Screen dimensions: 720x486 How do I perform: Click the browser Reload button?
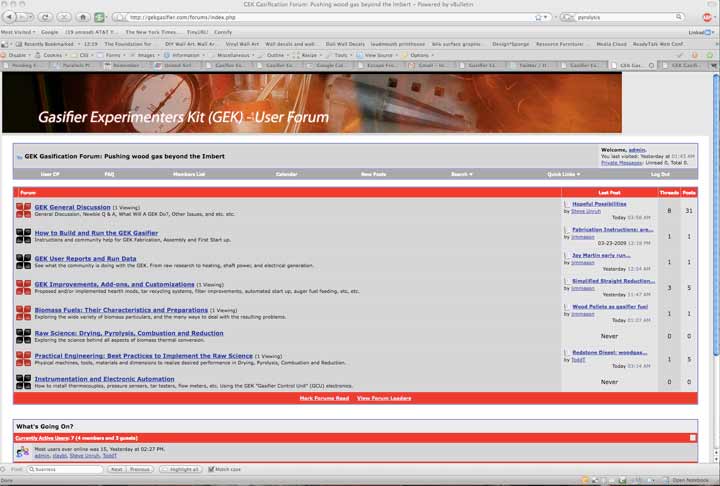pos(45,17)
